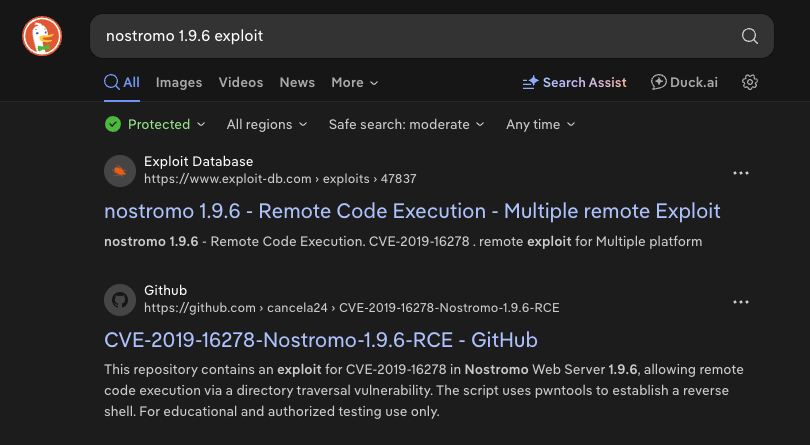Screen dimensions: 810x445
Task: Select the News tab
Action: pos(297,82)
